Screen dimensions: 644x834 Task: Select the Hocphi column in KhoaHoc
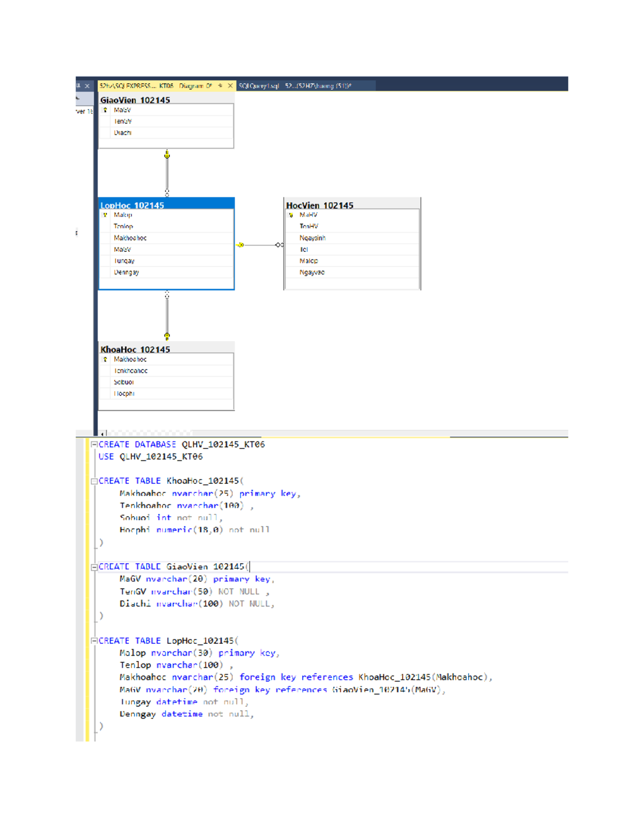166,394
